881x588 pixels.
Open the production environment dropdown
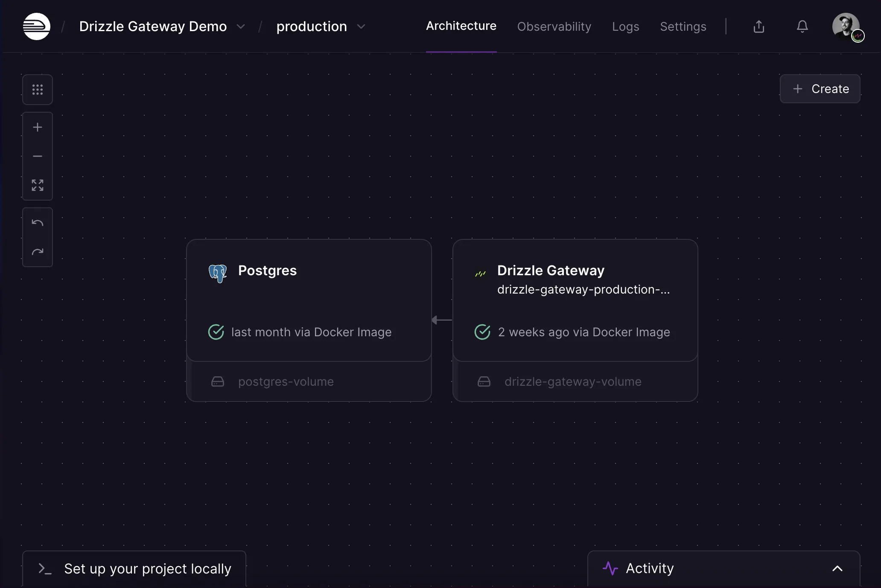pos(361,26)
